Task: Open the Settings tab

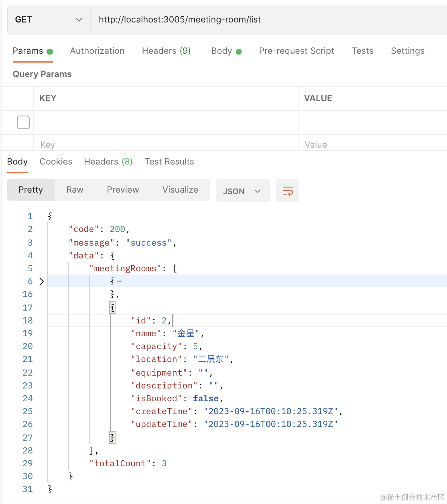Action: point(407,51)
